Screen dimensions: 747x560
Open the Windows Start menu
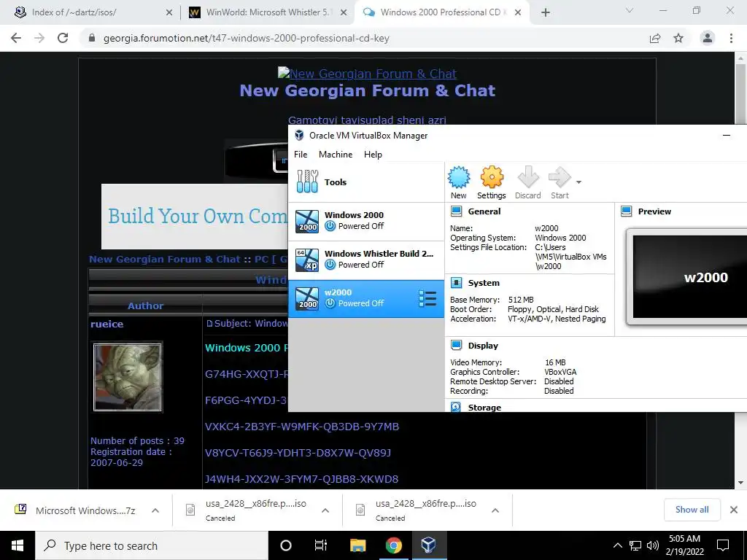click(x=18, y=545)
